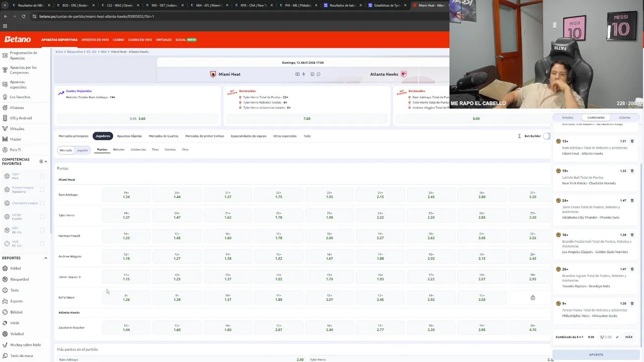Check the MLB EE. UU. checkbox
The width and height of the screenshot is (644, 362).
42,244
